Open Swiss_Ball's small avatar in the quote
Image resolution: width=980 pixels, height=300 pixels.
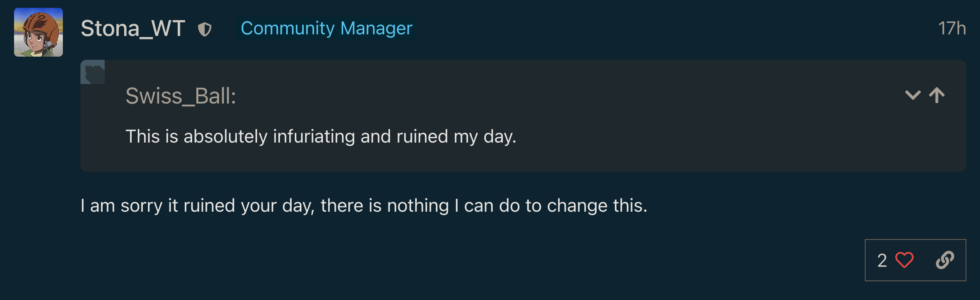click(93, 72)
